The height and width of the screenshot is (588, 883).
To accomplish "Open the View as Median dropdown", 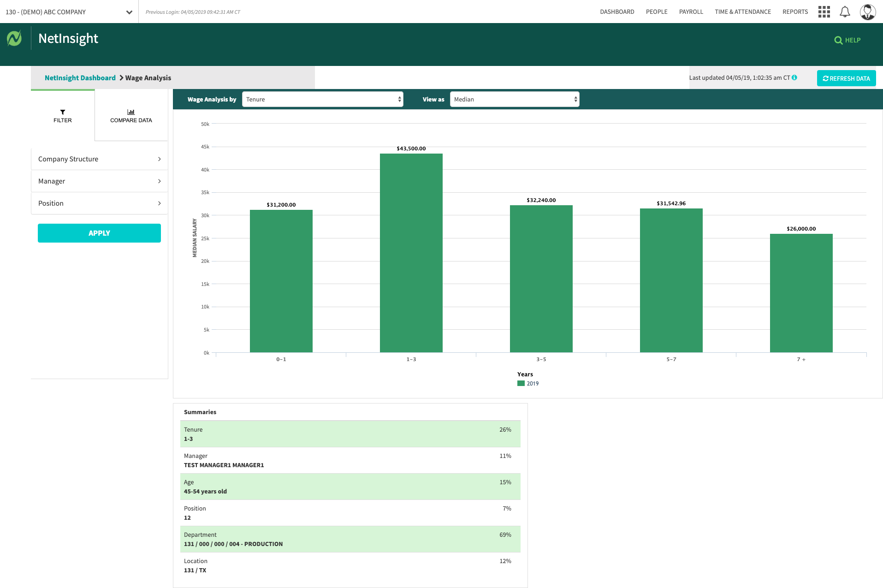I will [514, 99].
